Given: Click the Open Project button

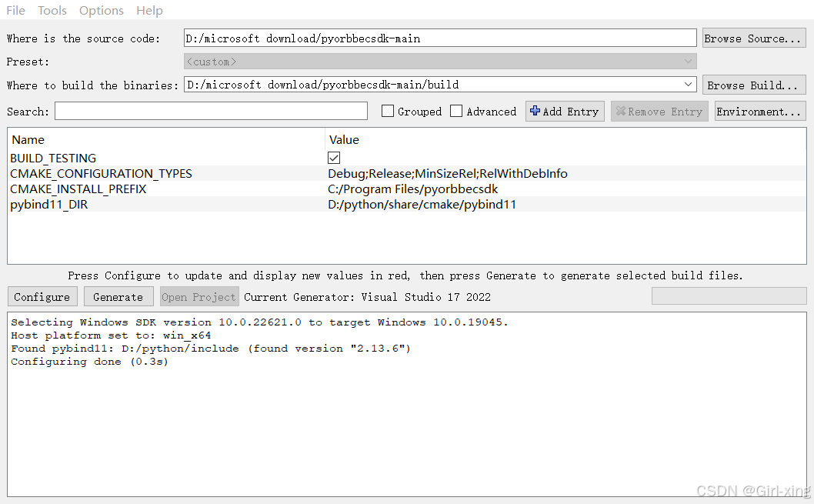Looking at the screenshot, I should 198,296.
